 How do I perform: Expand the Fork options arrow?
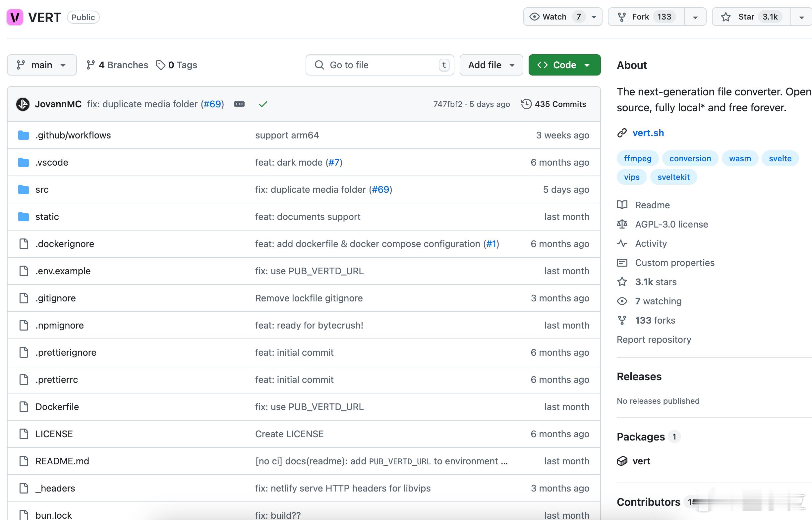click(x=695, y=17)
